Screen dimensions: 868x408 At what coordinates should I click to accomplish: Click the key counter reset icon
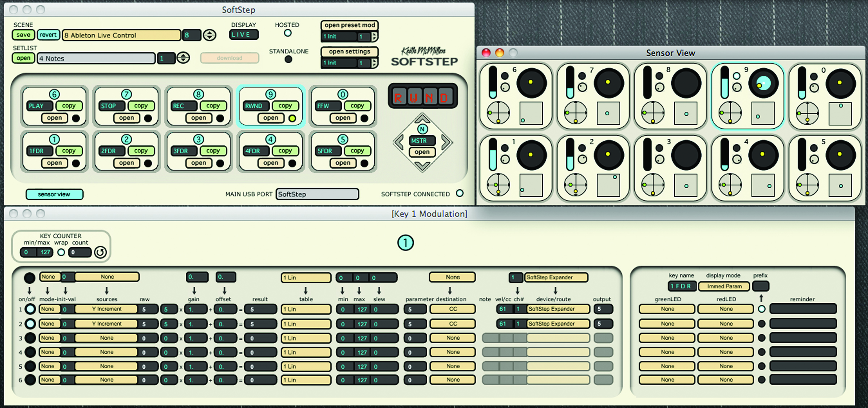point(100,252)
